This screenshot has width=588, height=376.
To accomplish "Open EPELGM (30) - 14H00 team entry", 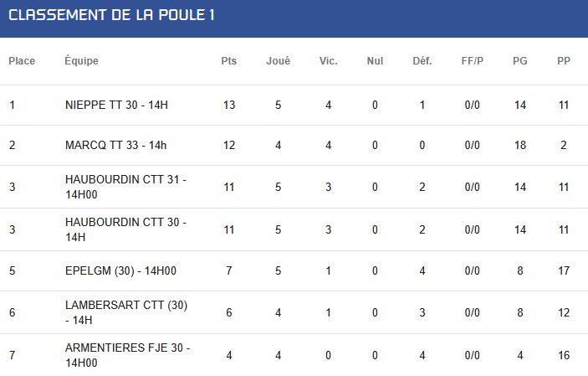I will coord(120,270).
